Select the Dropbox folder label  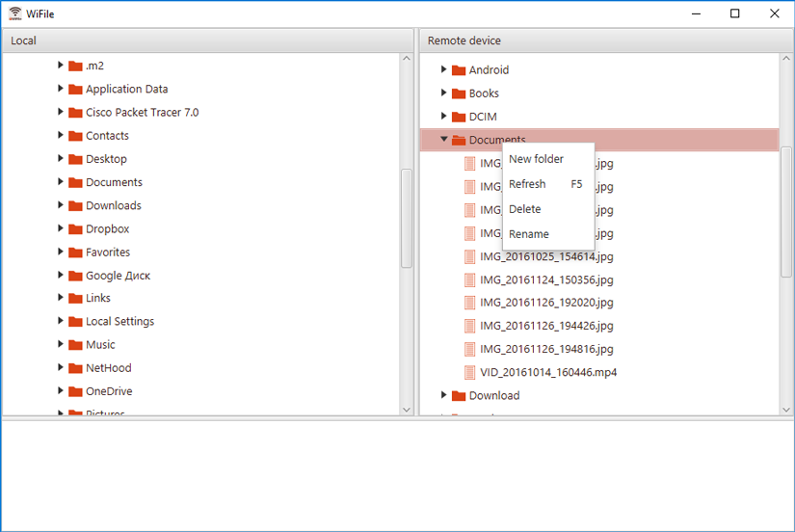tap(108, 229)
